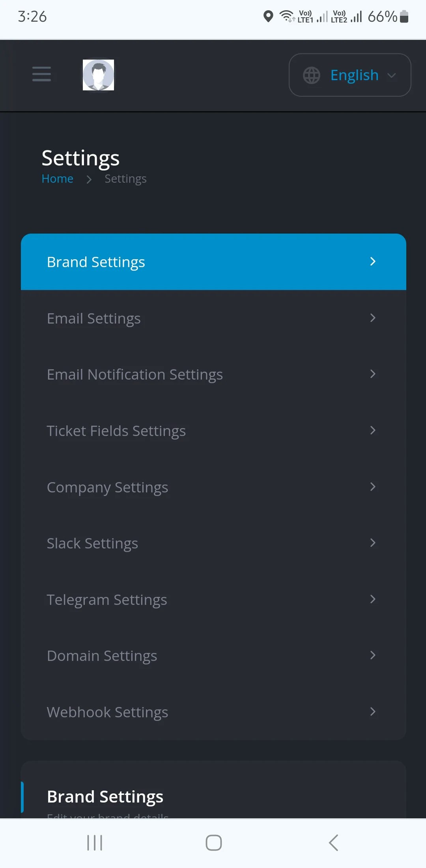Go to Home breadcrumb link
Image resolution: width=426 pixels, height=868 pixels.
[x=58, y=179]
